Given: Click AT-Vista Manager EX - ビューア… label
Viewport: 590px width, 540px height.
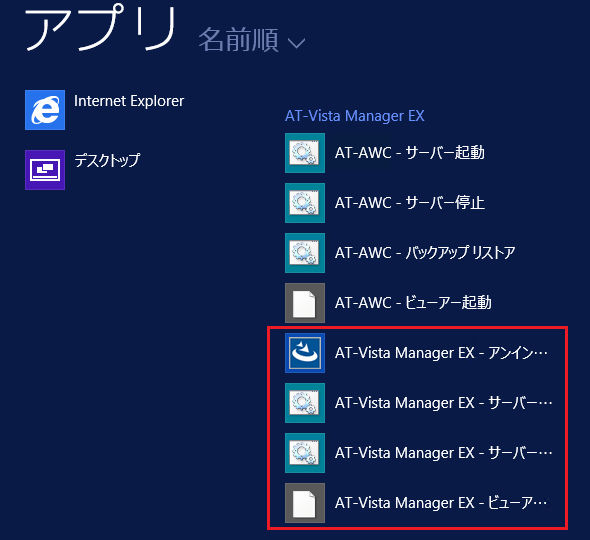Looking at the screenshot, I should pyautogui.click(x=441, y=503).
